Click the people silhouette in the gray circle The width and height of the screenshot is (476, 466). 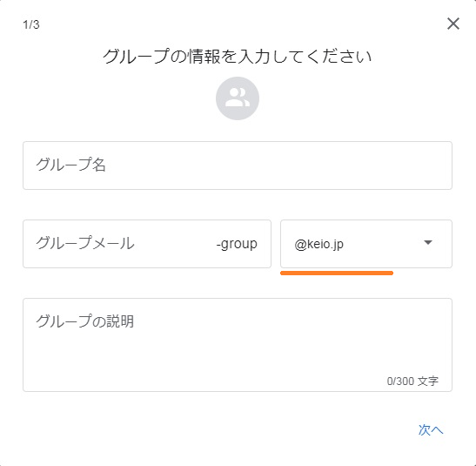pos(238,98)
